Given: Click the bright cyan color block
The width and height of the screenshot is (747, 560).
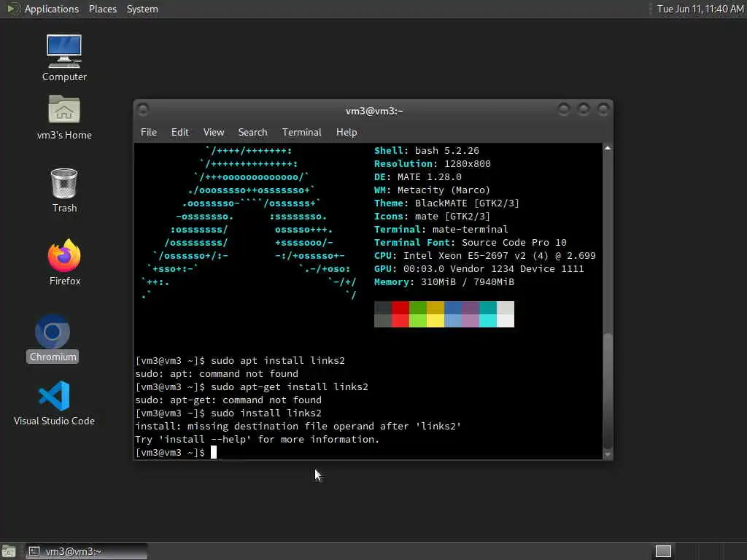Looking at the screenshot, I should click(488, 321).
